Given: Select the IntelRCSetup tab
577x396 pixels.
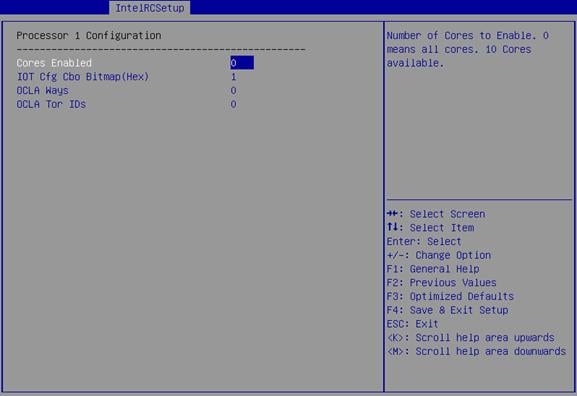Looking at the screenshot, I should [x=149, y=8].
